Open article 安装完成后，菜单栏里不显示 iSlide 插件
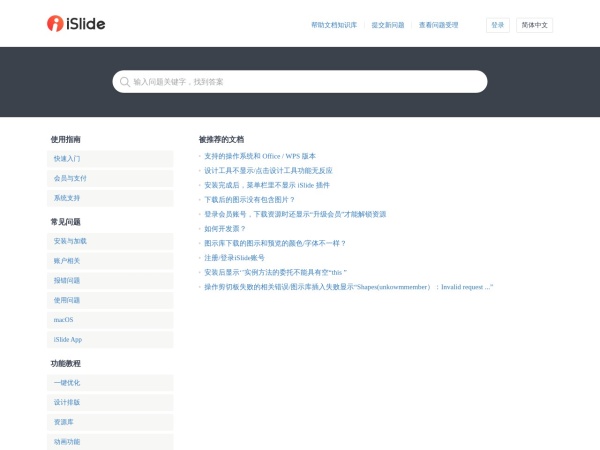 pos(267,185)
